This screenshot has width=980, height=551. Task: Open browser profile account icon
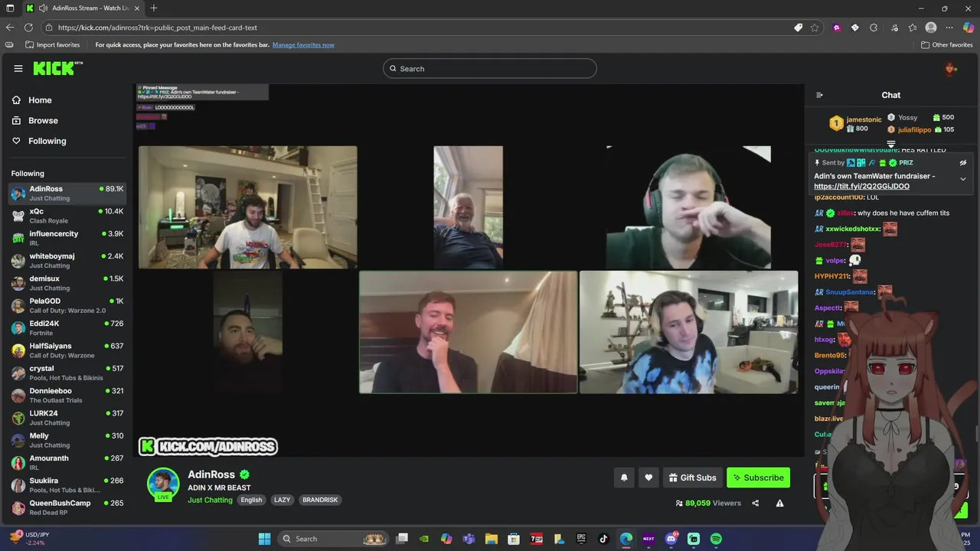[931, 28]
